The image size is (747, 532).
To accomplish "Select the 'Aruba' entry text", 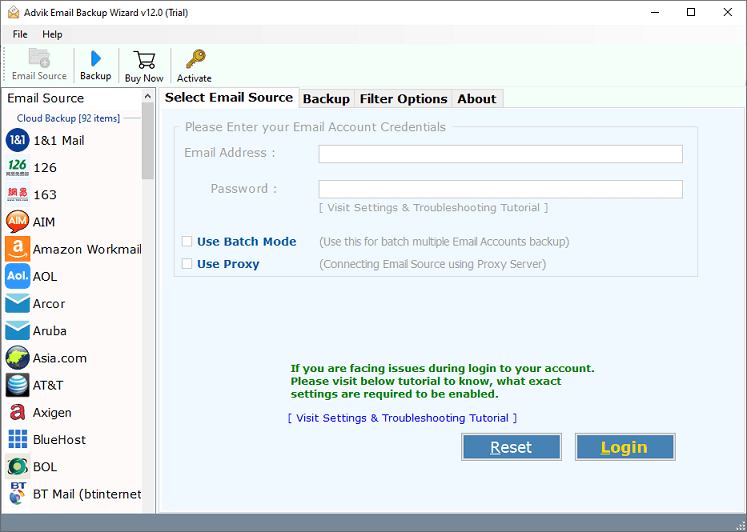I will (x=50, y=331).
